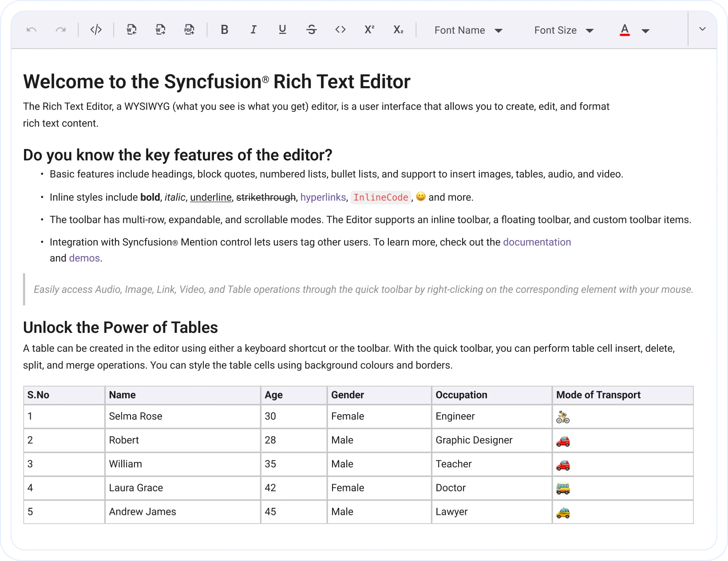The image size is (728, 561).
Task: Open the Font Name dropdown
Action: pyautogui.click(x=469, y=30)
